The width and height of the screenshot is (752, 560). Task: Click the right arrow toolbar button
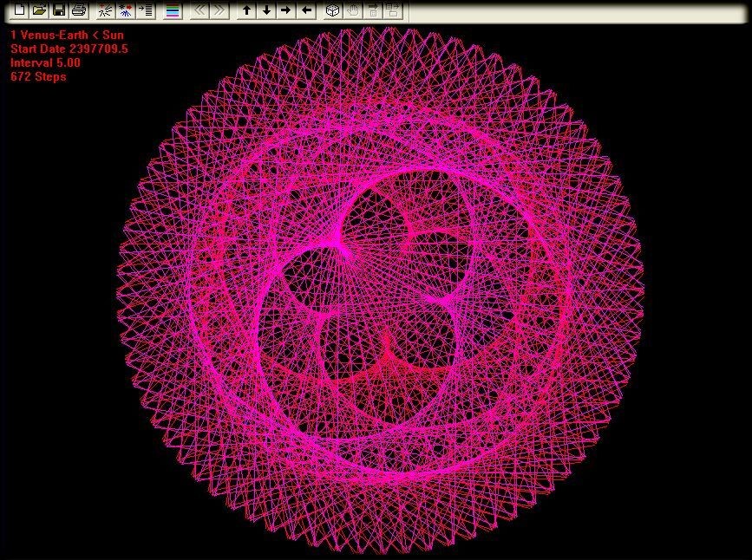pyautogui.click(x=286, y=10)
